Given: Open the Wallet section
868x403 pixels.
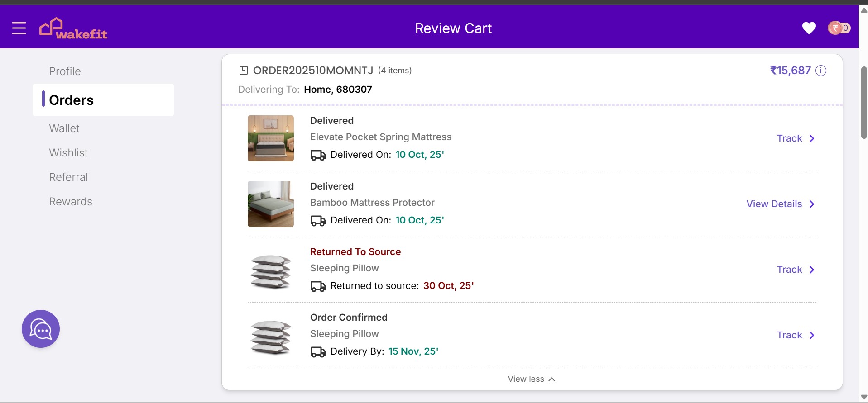Looking at the screenshot, I should (64, 128).
